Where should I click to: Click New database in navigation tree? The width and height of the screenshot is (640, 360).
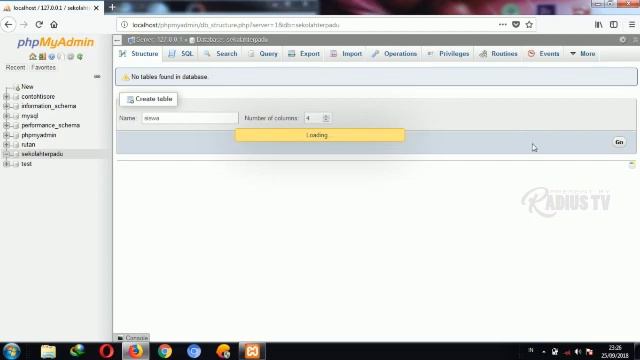27,87
